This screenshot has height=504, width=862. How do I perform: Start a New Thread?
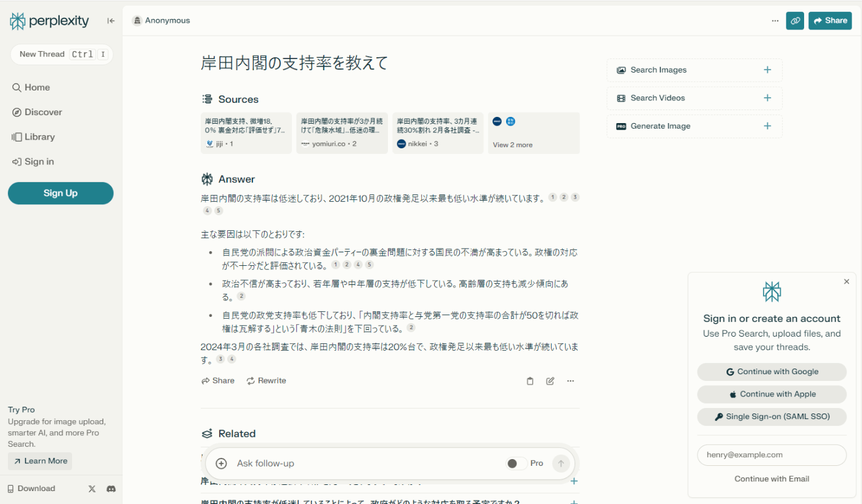pos(62,54)
